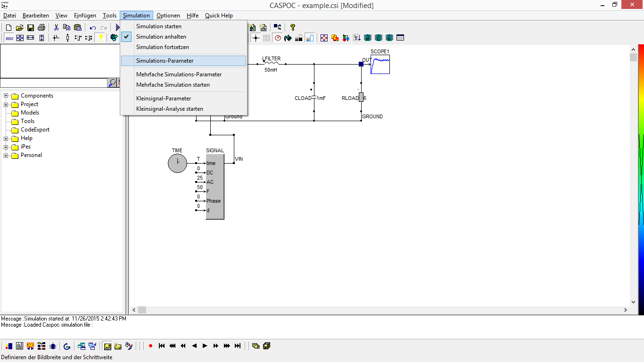Click the yellow question mark help icon
Image resolution: width=644 pixels, height=362 pixels.
coord(292,27)
